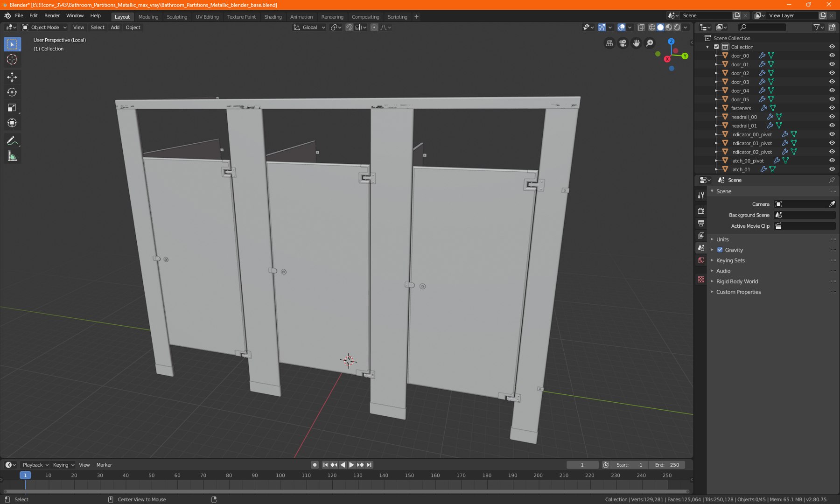
Task: Choose the Transform tool
Action: pos(12,123)
